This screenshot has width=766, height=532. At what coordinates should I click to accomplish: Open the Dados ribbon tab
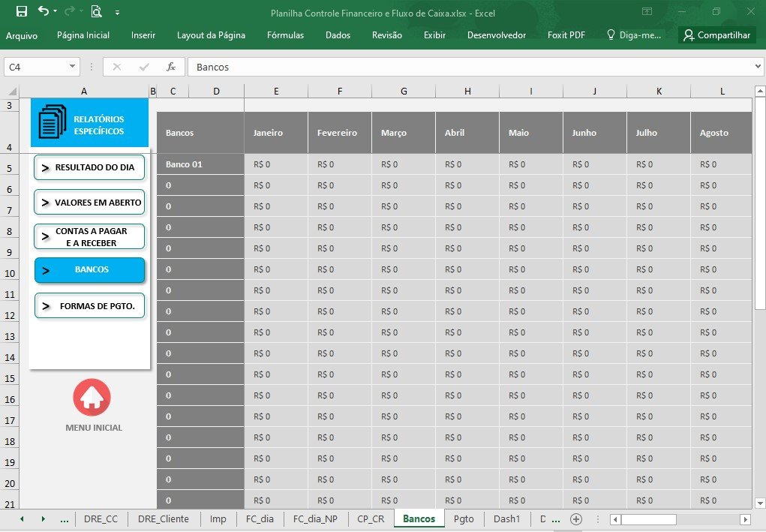point(338,35)
